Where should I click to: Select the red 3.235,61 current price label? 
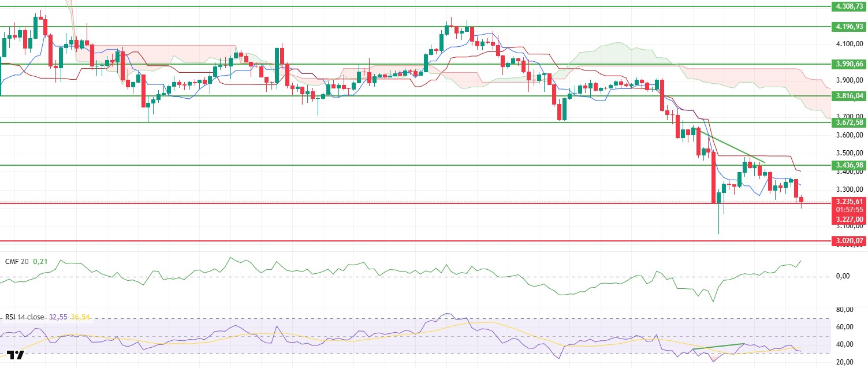point(849,202)
